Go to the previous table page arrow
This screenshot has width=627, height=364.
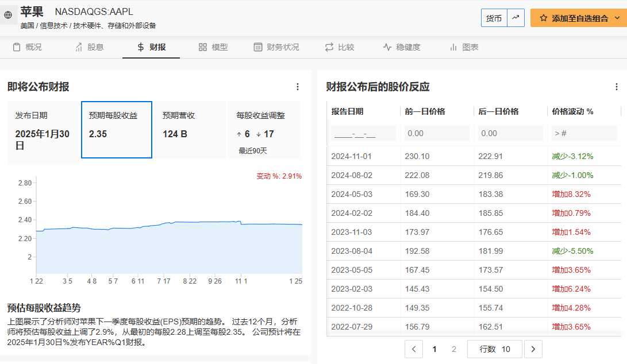[414, 349]
